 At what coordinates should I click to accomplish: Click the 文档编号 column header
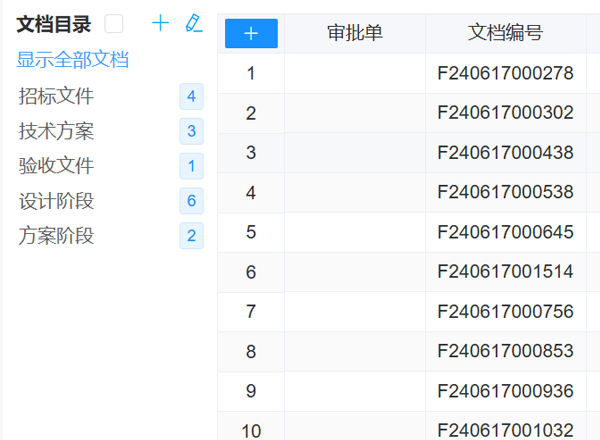(505, 33)
